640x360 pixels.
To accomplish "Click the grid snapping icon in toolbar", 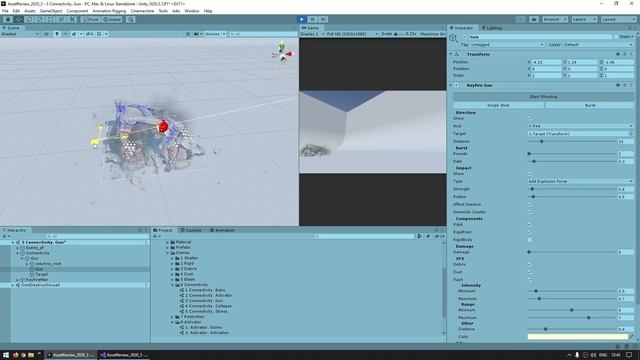I will coord(131,19).
